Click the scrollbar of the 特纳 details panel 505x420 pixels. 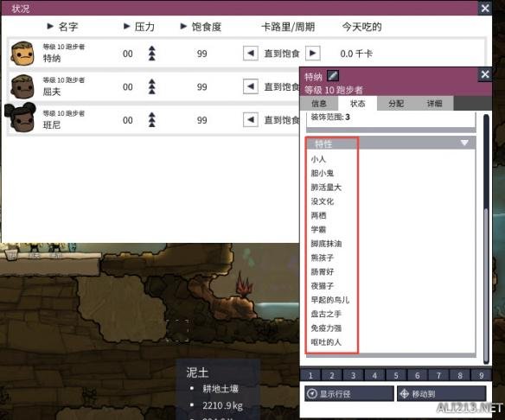486,239
